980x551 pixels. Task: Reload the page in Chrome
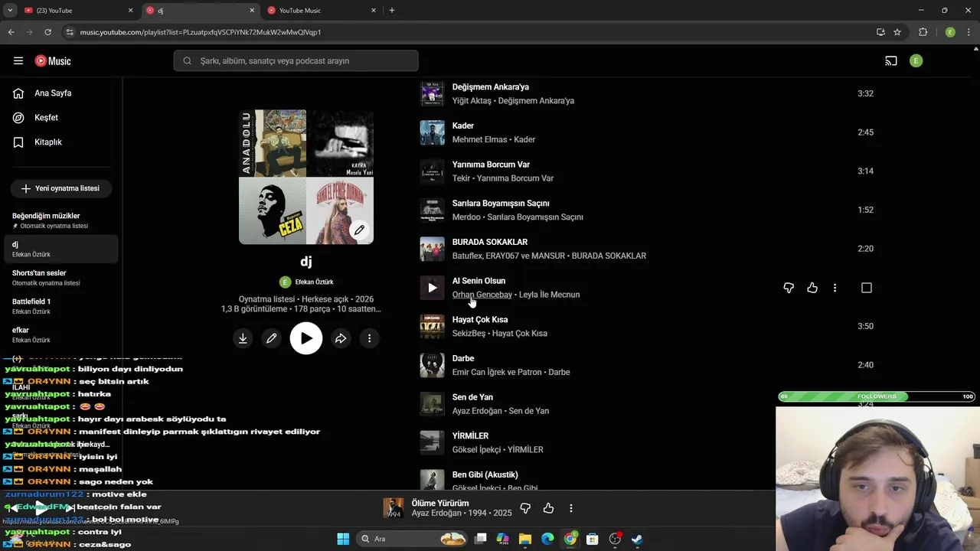pyautogui.click(x=47, y=32)
